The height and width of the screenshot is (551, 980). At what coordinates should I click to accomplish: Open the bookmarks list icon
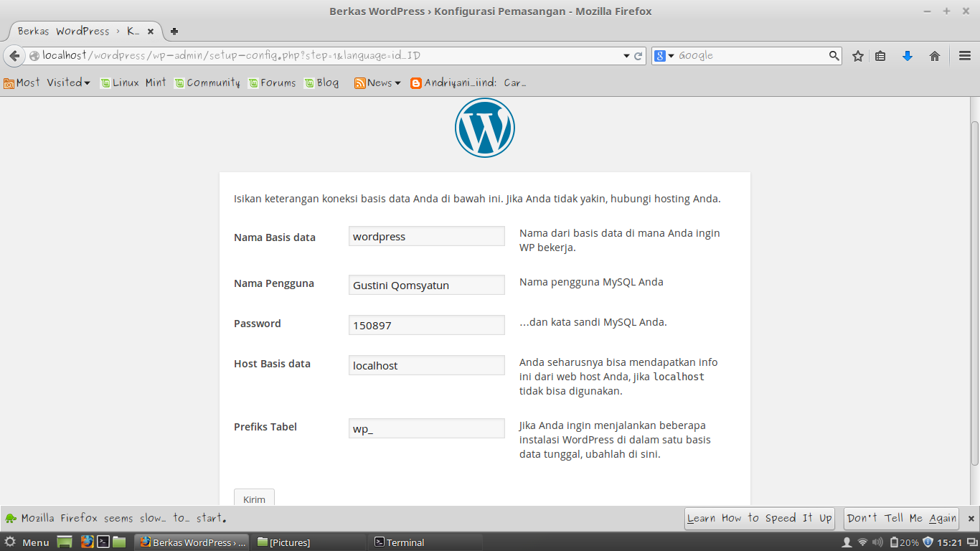click(880, 56)
